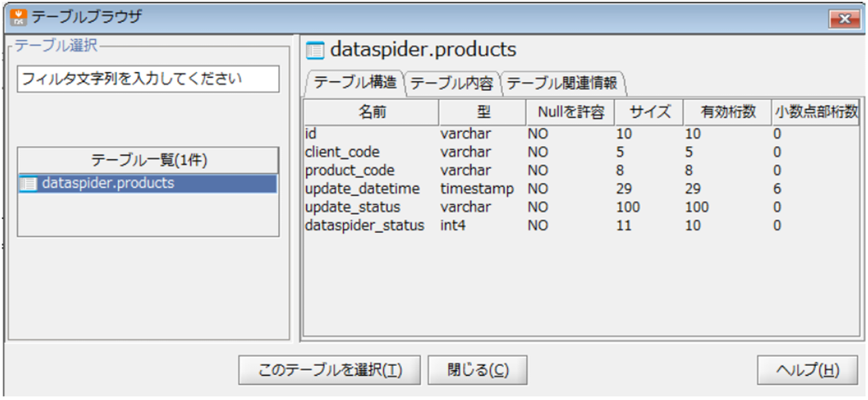Click the サイズ column header

[x=649, y=113]
